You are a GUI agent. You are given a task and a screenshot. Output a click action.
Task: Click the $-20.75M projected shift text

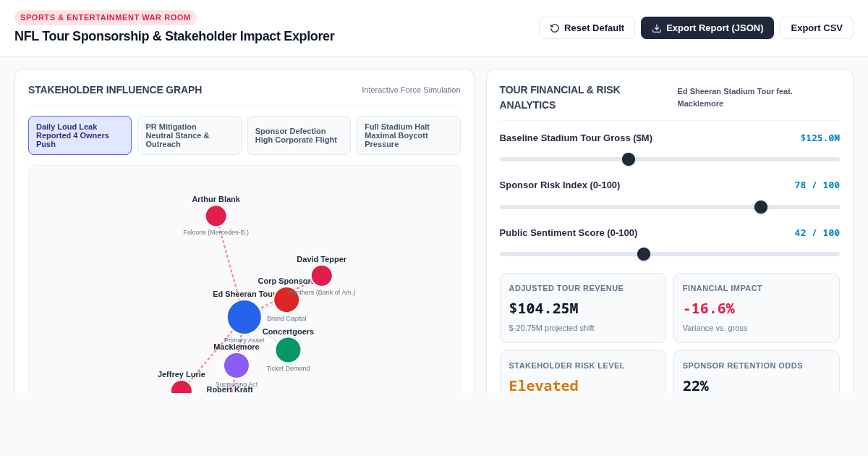(551, 328)
